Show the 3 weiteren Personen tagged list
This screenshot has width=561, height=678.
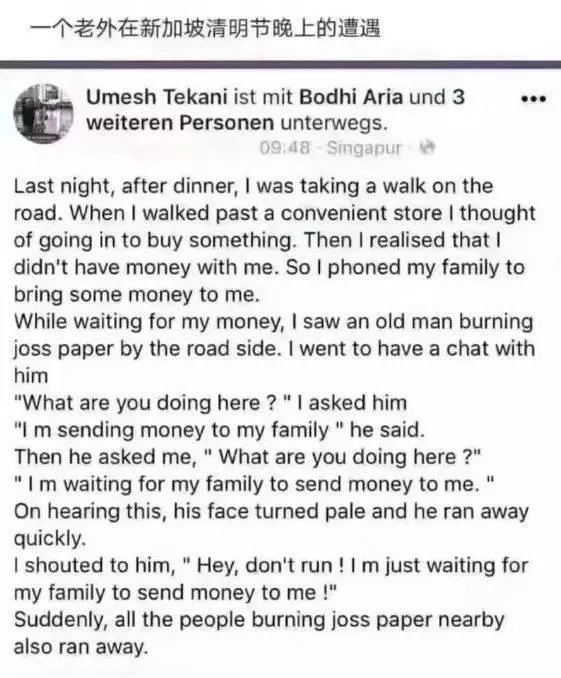tap(275, 110)
